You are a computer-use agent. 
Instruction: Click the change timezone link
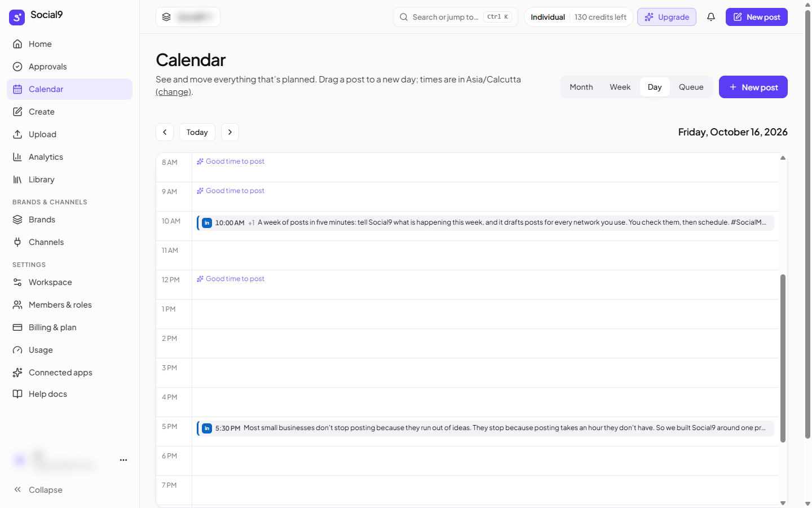(x=173, y=92)
